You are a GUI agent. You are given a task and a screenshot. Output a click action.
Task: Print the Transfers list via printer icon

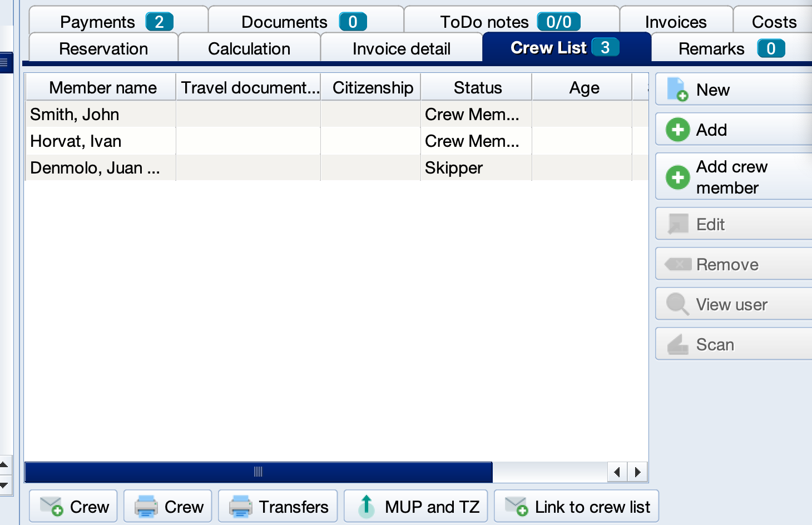click(241, 507)
